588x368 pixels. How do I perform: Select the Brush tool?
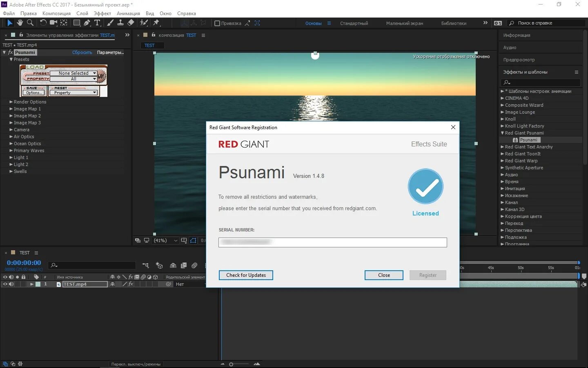point(109,23)
